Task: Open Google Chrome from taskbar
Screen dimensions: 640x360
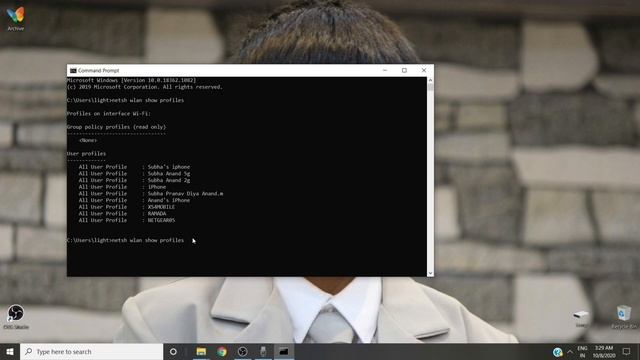Action: pos(222,351)
